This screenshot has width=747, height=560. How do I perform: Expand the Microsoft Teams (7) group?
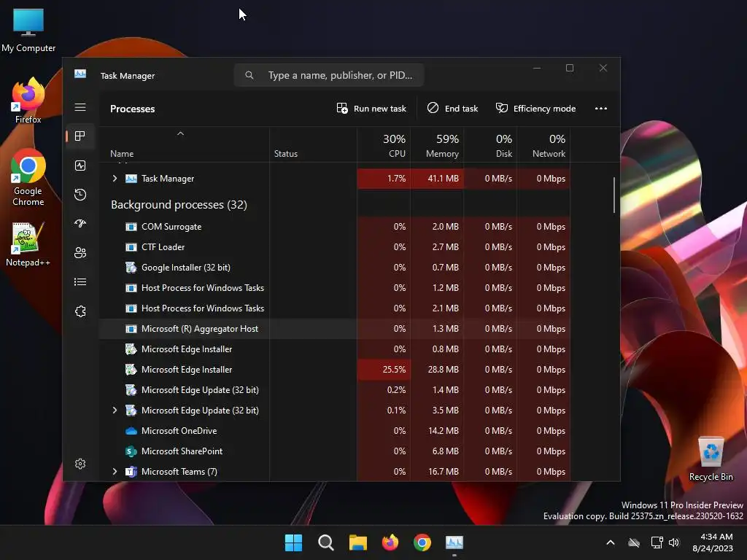pyautogui.click(x=115, y=472)
